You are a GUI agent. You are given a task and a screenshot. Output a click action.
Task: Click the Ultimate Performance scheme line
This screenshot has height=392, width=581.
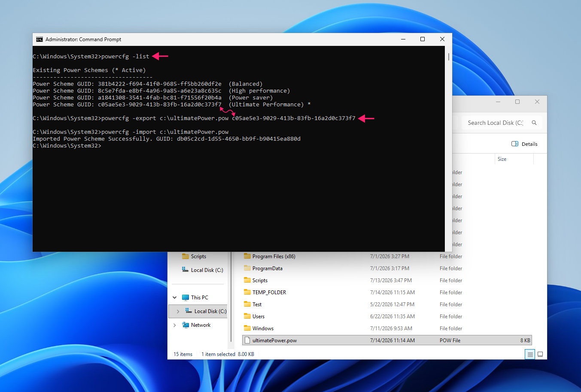pyautogui.click(x=172, y=105)
